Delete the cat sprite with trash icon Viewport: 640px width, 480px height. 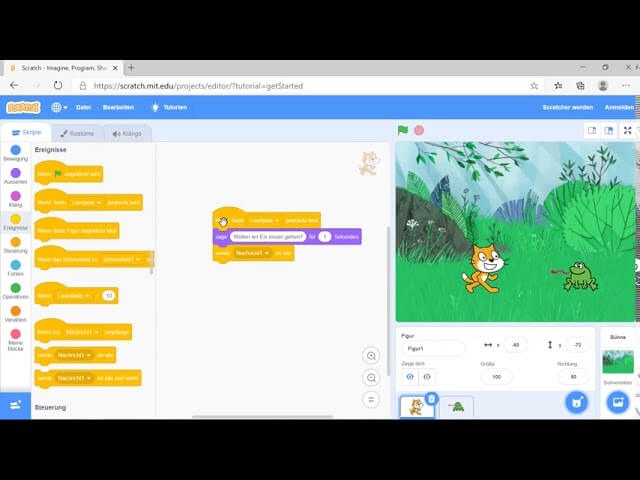point(431,398)
